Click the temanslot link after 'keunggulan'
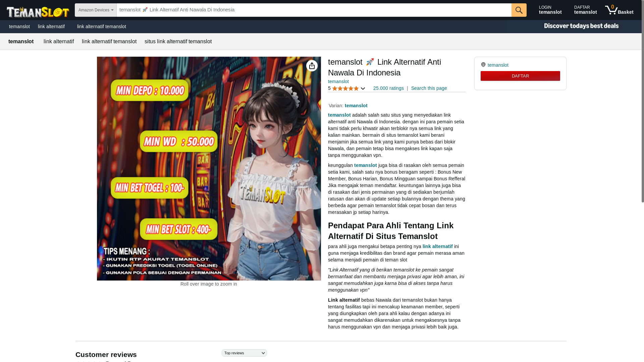 coord(366,165)
